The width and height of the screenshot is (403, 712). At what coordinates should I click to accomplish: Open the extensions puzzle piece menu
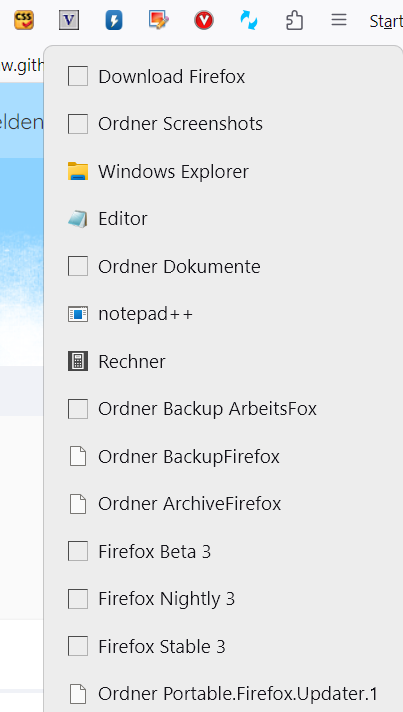point(294,20)
